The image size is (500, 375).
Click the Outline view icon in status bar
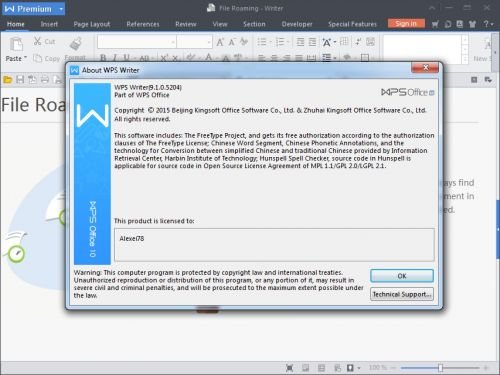[x=321, y=368]
